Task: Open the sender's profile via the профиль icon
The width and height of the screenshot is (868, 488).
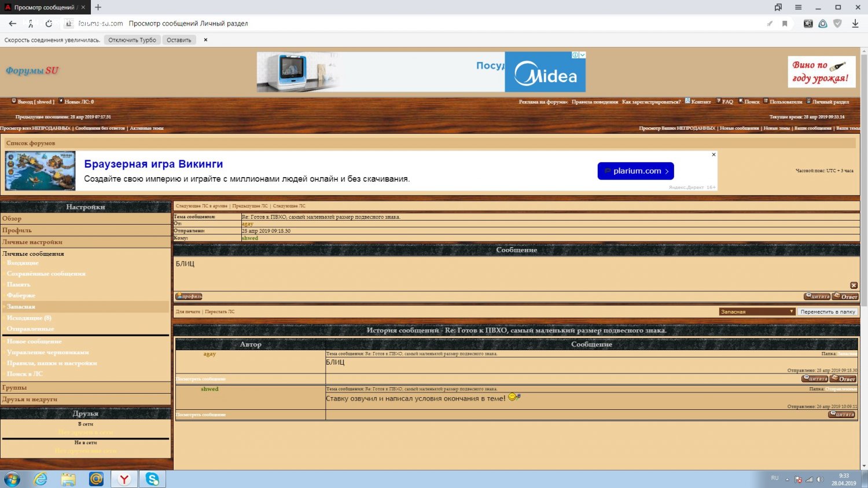Action: [189, 296]
